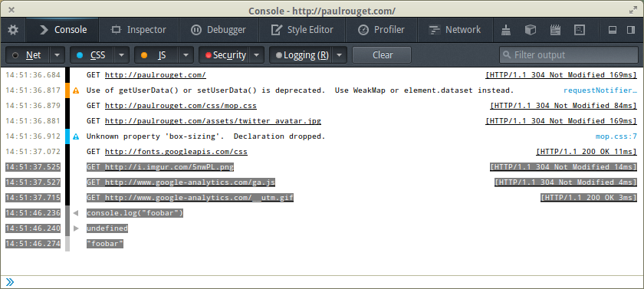Click the blue warning icon for box-sizing message
This screenshot has height=289, width=644.
(76, 136)
